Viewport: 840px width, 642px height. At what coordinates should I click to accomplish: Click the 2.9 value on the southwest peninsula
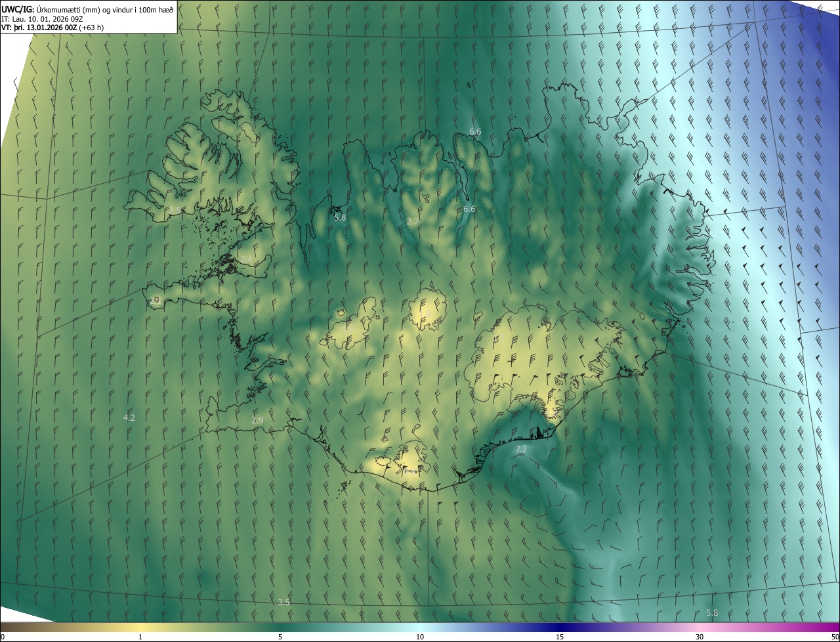[257, 420]
